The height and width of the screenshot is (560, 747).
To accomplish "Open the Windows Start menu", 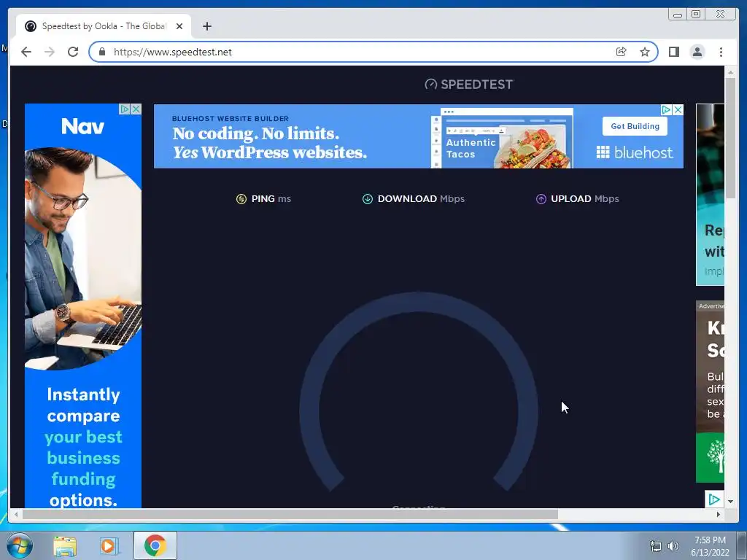I will pyautogui.click(x=20, y=545).
